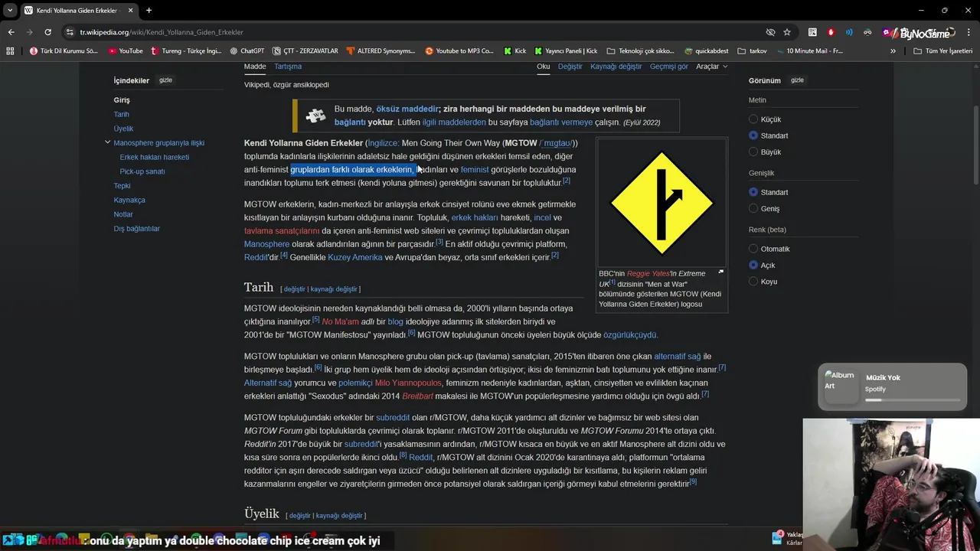Reload the page with the refresh icon
Image resolution: width=980 pixels, height=551 pixels.
click(x=47, y=32)
